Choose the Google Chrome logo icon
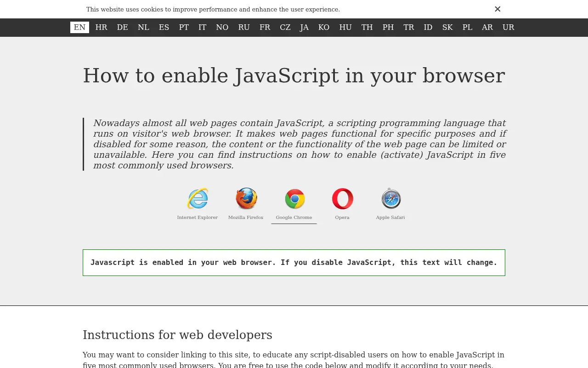This screenshot has height=368, width=588. (294, 199)
